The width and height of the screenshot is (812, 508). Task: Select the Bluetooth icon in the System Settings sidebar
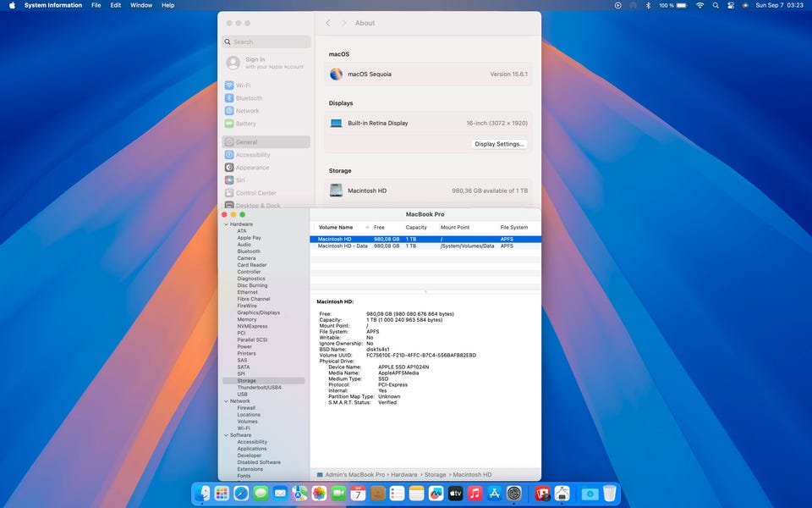[x=229, y=98]
